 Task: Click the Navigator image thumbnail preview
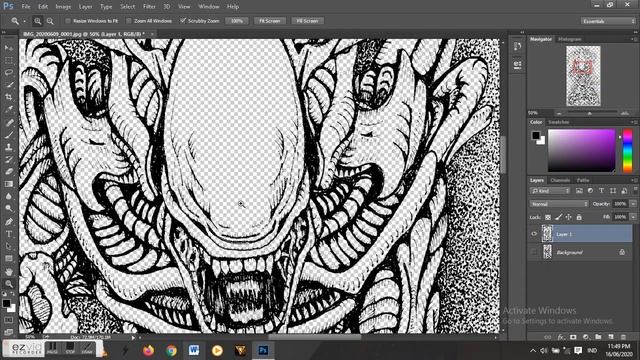point(583,76)
